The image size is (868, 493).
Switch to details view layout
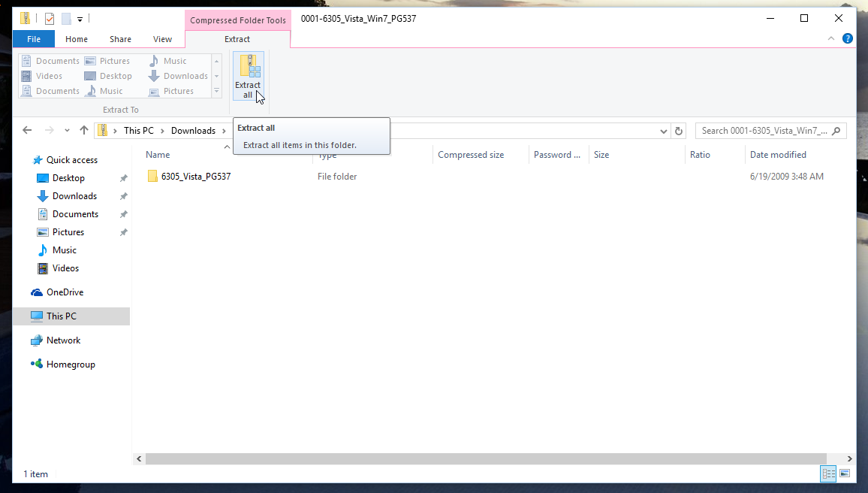(x=828, y=473)
